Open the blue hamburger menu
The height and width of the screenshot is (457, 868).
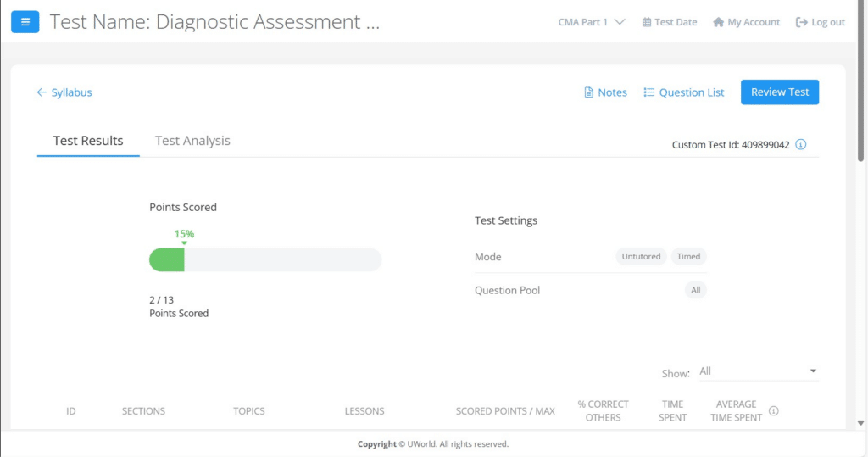[25, 21]
